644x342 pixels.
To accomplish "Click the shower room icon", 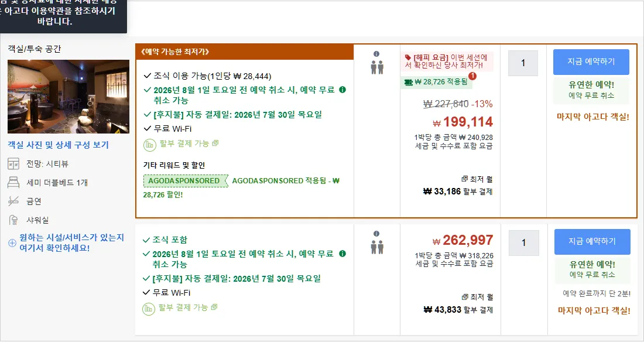I will coord(13,220).
